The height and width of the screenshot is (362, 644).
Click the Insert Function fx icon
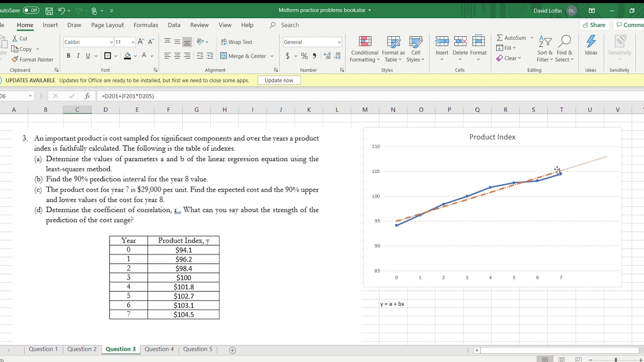coord(87,96)
